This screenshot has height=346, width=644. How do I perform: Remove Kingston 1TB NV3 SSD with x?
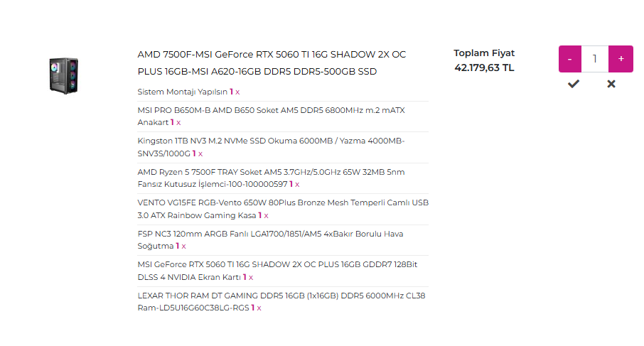[200, 154]
